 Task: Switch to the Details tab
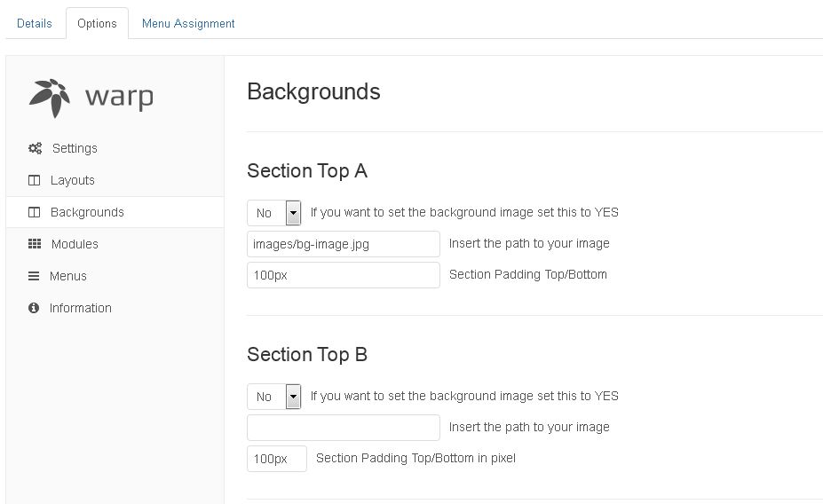click(x=35, y=23)
